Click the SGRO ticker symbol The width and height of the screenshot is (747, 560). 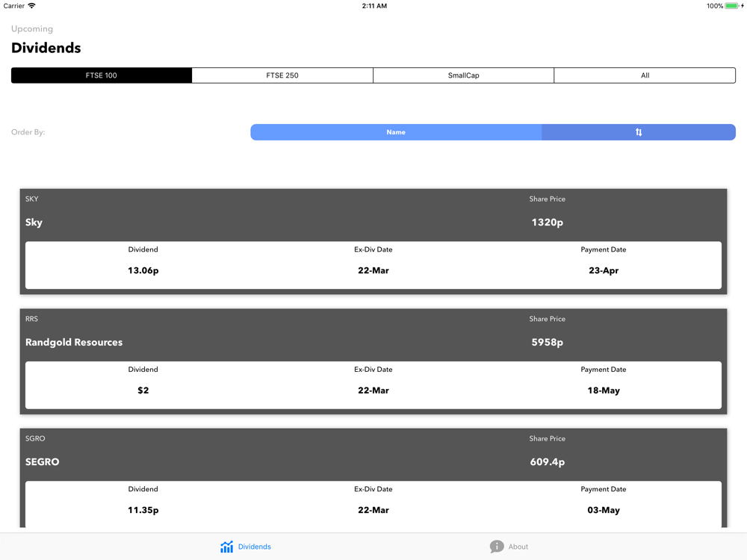click(x=35, y=438)
